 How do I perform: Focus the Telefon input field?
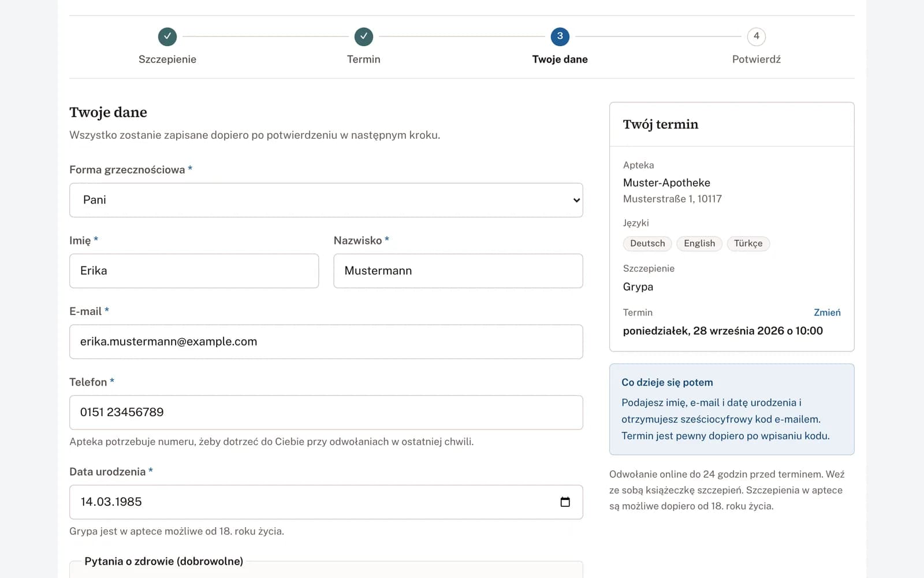coord(326,412)
